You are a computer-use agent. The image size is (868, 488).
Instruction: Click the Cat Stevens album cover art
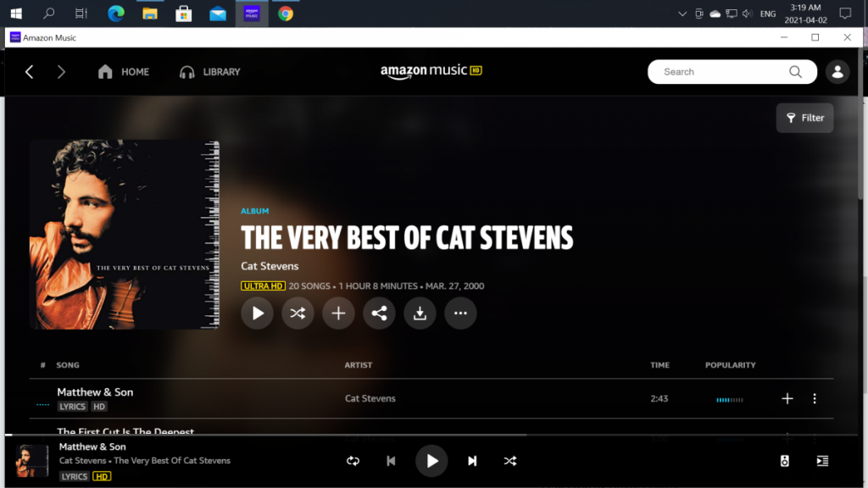[x=125, y=235]
